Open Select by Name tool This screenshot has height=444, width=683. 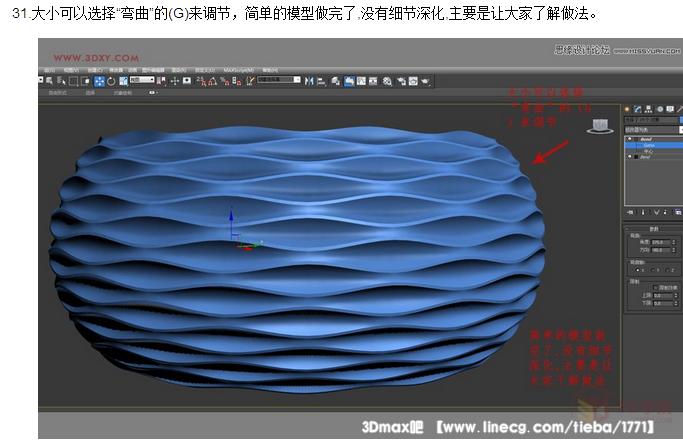(61, 81)
